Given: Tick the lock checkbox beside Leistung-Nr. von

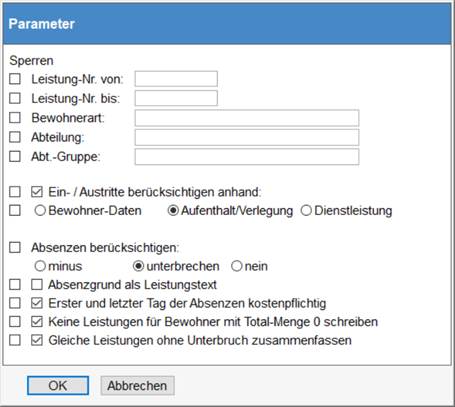Looking at the screenshot, I should pos(15,79).
